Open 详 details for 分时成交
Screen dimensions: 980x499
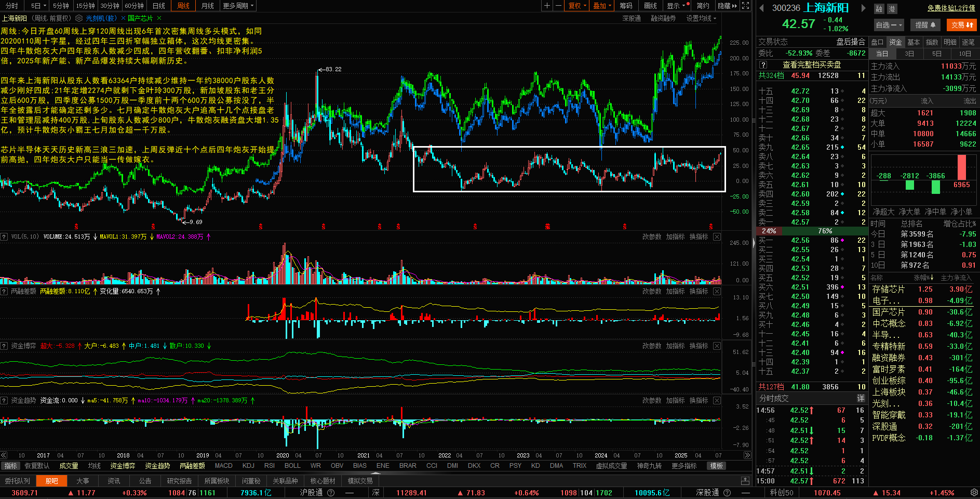coord(861,398)
